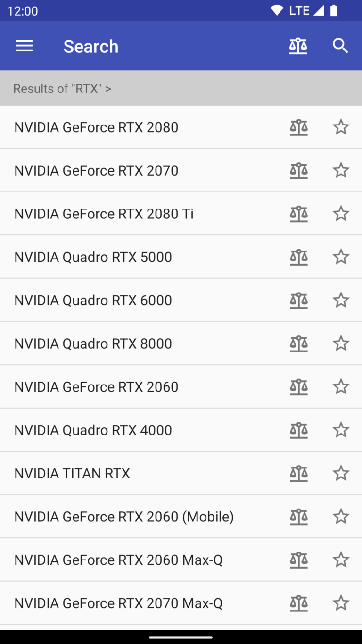The image size is (362, 644).
Task: Mark Quadro RTX 4000 as favorite
Action: tap(341, 430)
